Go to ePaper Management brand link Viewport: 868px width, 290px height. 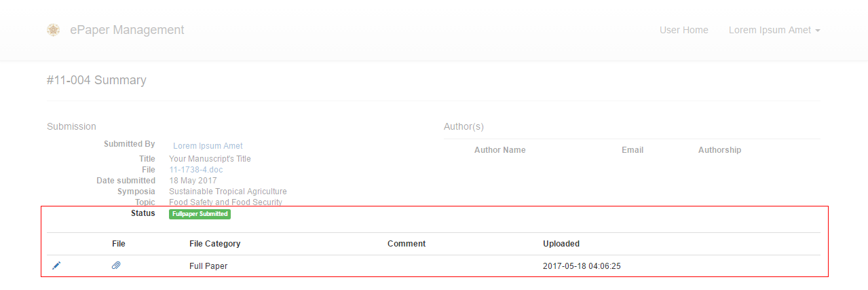coord(127,30)
